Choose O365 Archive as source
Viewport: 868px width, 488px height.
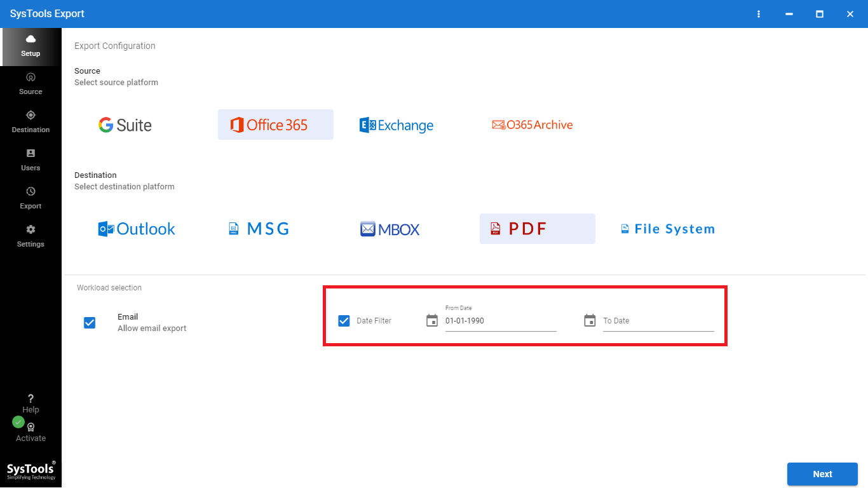[532, 125]
